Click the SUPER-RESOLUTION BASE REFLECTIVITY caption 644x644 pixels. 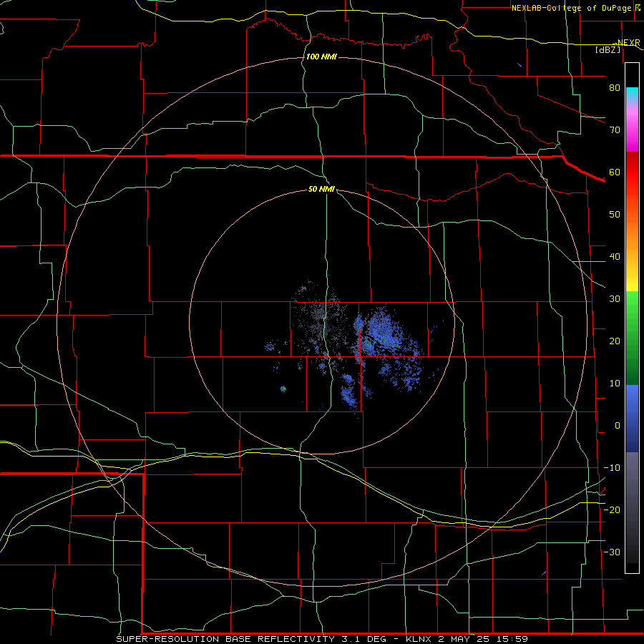225,639
